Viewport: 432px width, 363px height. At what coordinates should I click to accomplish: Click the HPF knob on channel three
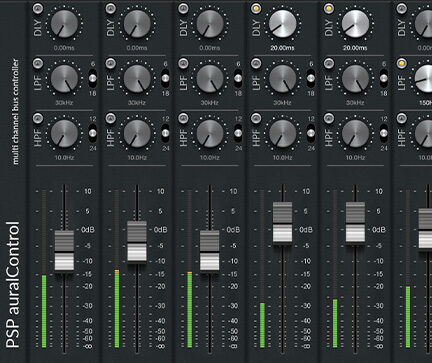[210, 133]
